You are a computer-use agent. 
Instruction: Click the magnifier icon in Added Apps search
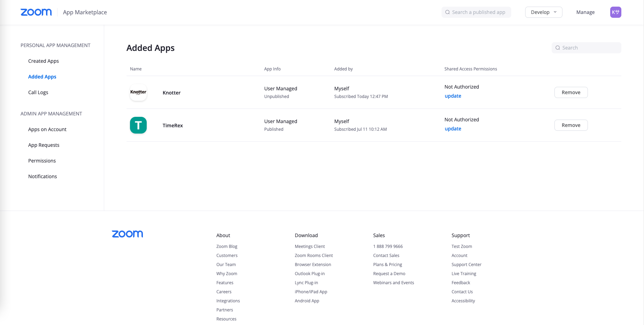tap(558, 48)
